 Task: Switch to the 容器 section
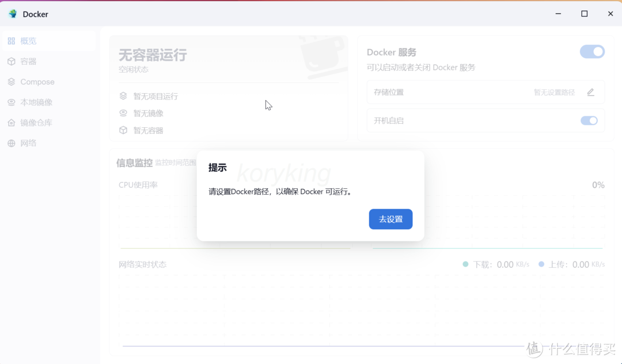27,61
